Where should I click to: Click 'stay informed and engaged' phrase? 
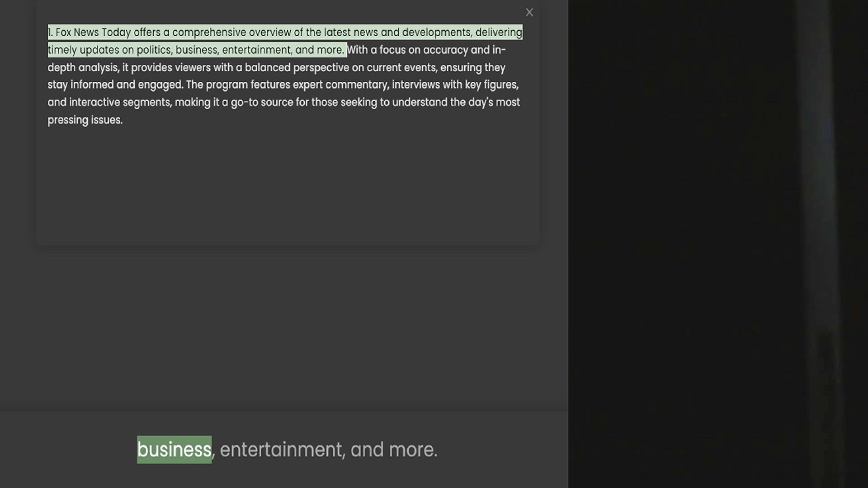(x=115, y=85)
